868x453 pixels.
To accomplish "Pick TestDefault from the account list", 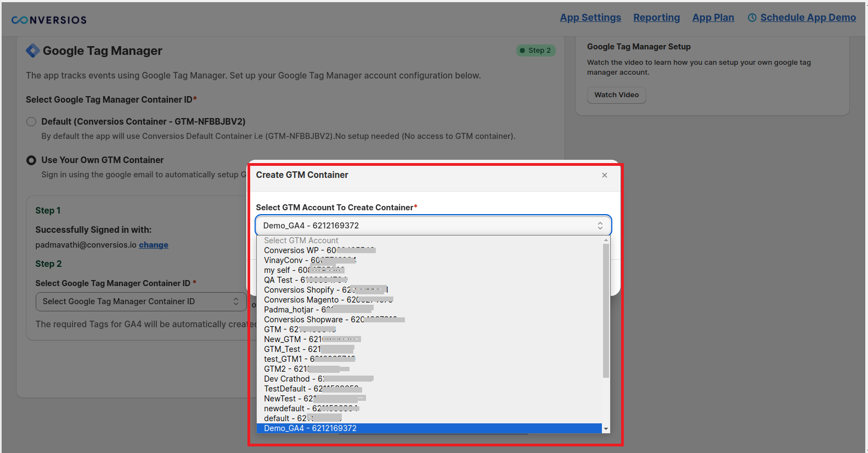I will [430, 389].
